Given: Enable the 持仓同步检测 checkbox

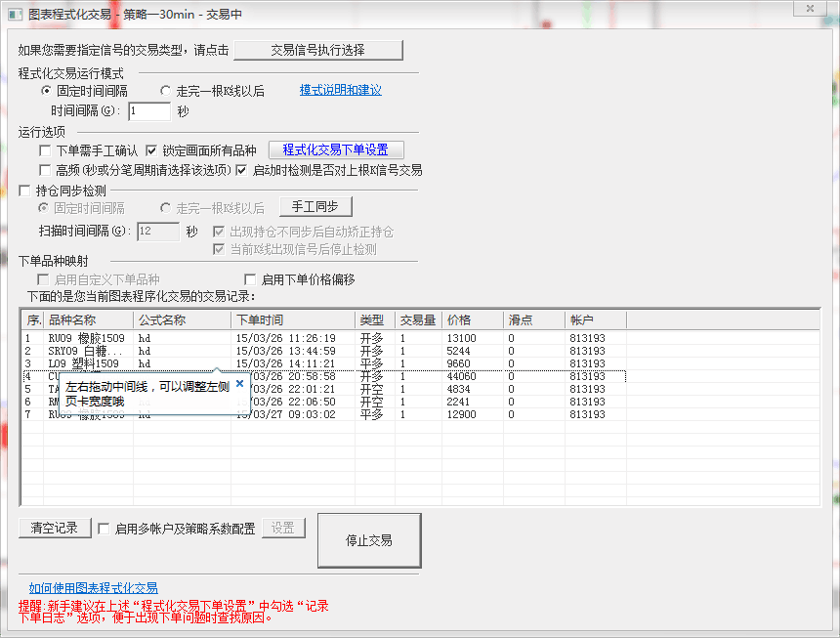Looking at the screenshot, I should (x=26, y=191).
